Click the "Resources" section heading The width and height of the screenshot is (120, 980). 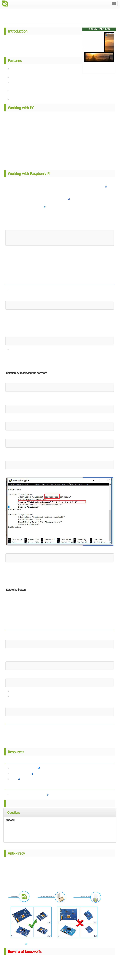[16, 752]
